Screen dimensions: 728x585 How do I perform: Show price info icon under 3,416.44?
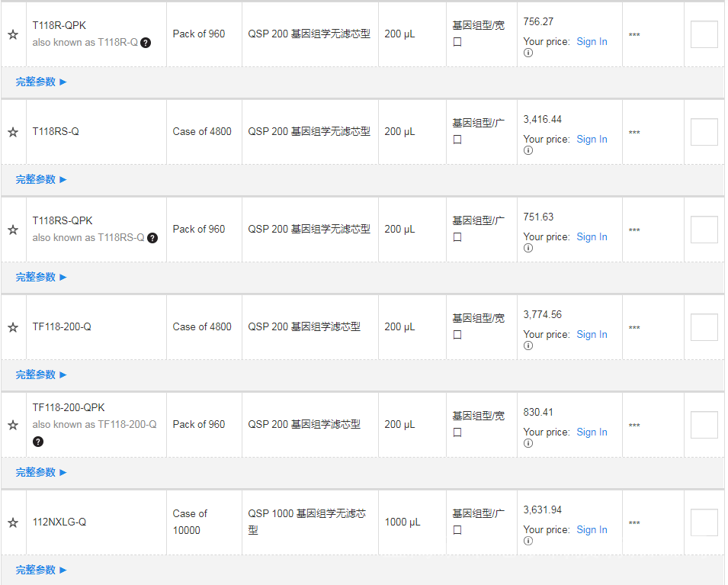[528, 151]
